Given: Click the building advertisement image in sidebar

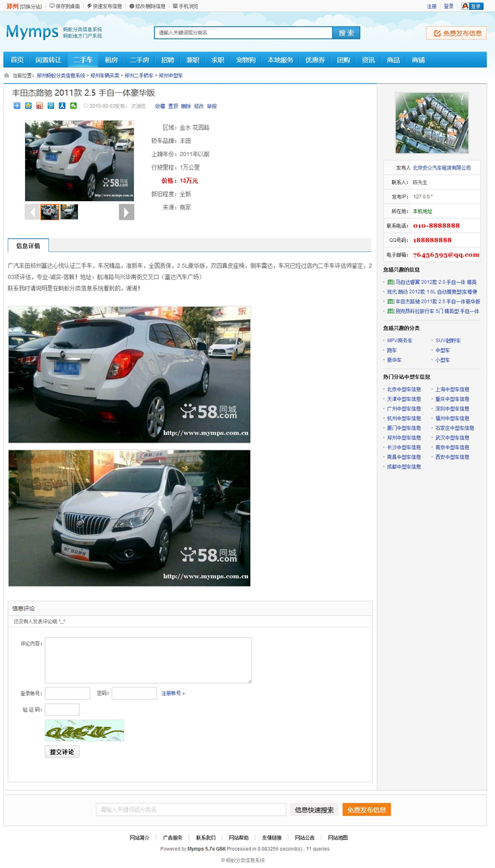Looking at the screenshot, I should (x=432, y=123).
